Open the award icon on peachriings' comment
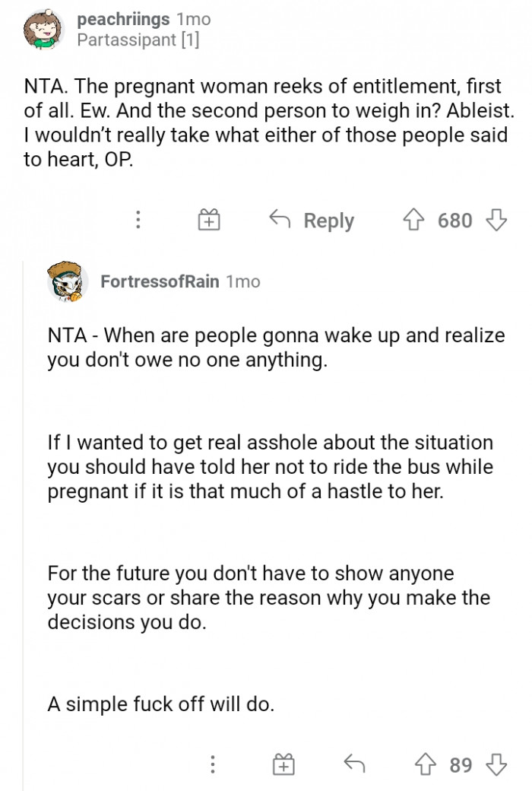This screenshot has height=791, width=532. point(209,221)
